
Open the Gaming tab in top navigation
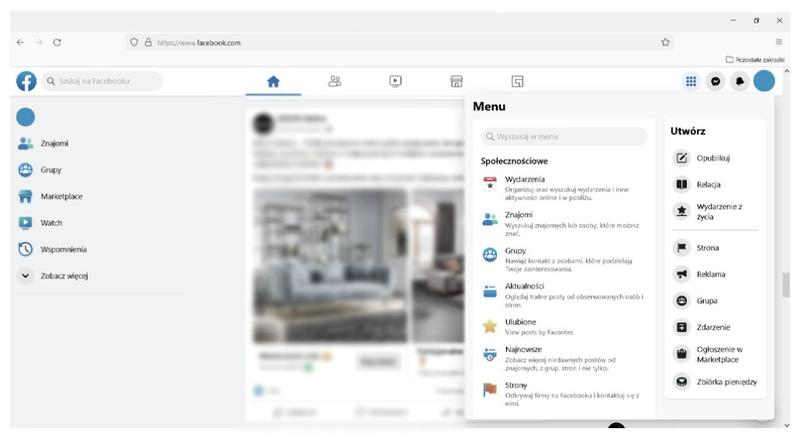(517, 81)
